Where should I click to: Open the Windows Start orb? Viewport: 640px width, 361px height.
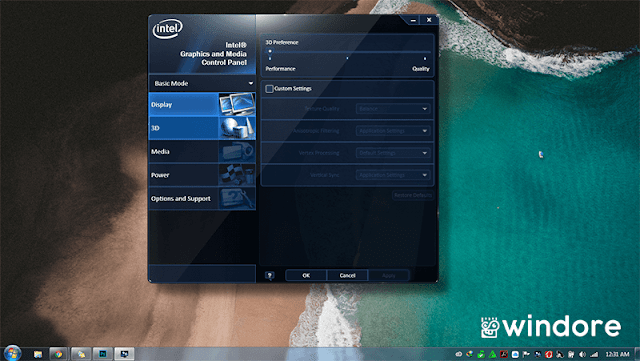(12, 353)
